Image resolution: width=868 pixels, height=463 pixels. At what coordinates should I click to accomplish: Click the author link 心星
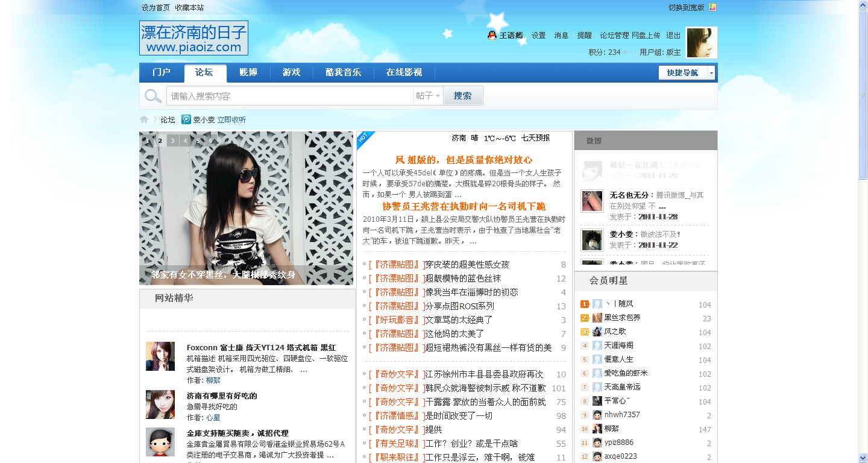[x=213, y=418]
